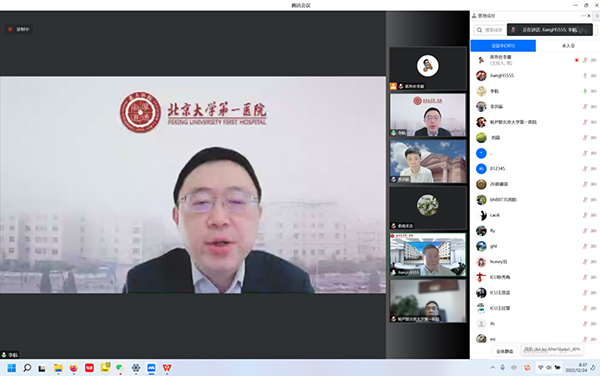Screen dimensions: 600x376
Task: Toggle muted microphone for member ght
Action: tap(585, 246)
